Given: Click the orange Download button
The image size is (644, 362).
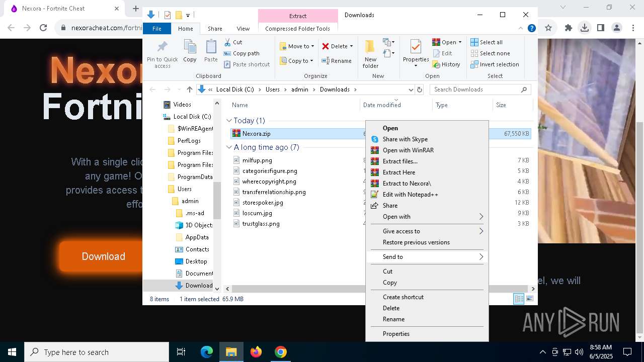Looking at the screenshot, I should tap(103, 256).
